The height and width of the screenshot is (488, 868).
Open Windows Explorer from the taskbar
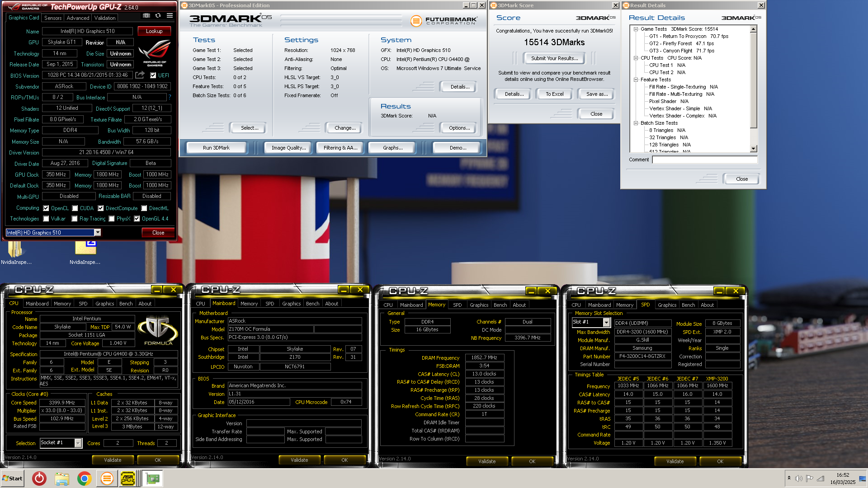coord(62,478)
